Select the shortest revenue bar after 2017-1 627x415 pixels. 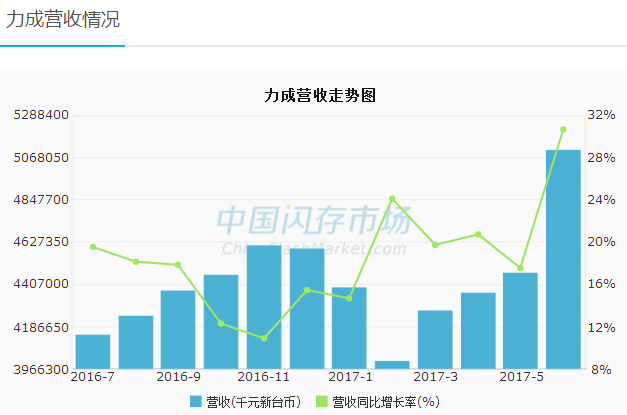coord(392,365)
